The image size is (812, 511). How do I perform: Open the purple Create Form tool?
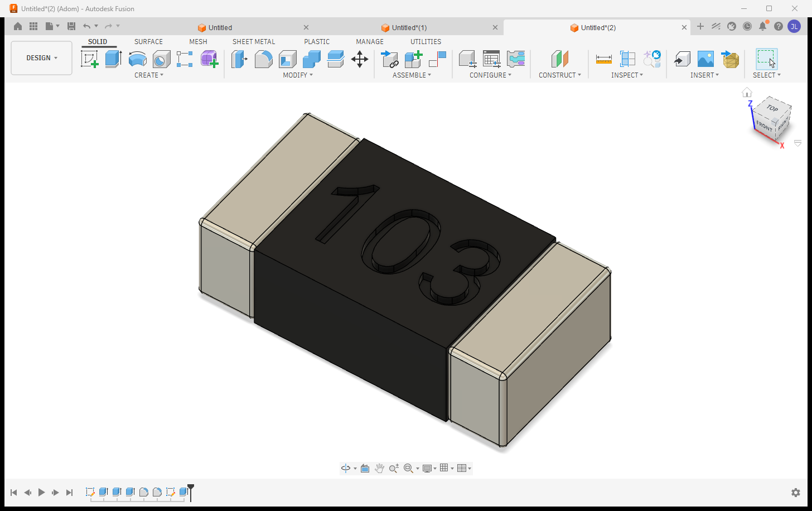pyautogui.click(x=210, y=59)
